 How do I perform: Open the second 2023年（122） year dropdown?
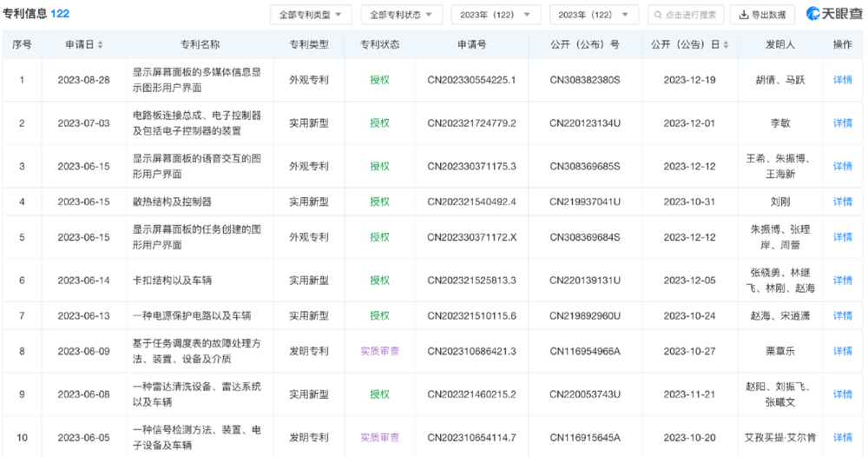[x=594, y=15]
